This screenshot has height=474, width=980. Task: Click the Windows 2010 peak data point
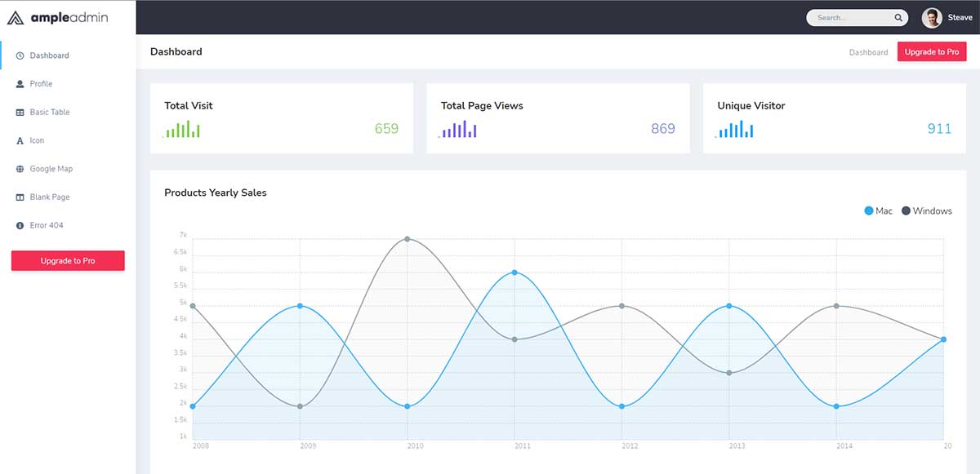pyautogui.click(x=407, y=239)
